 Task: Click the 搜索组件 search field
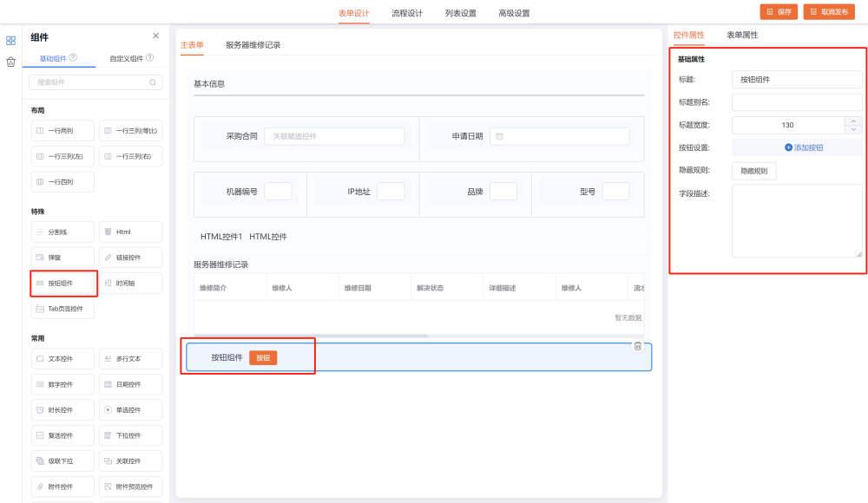tap(90, 82)
